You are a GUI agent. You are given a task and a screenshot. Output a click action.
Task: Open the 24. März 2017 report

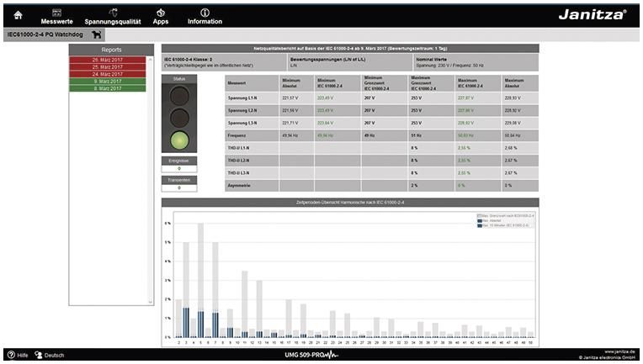(108, 73)
